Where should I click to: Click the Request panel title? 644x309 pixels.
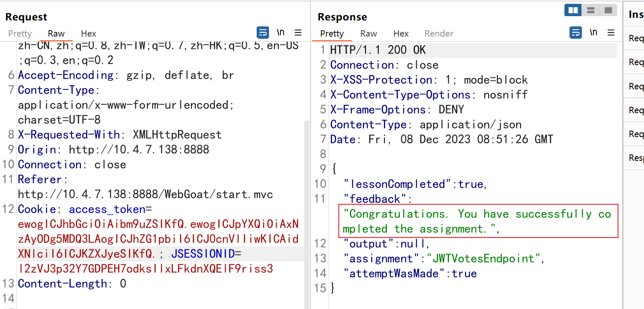(x=26, y=17)
